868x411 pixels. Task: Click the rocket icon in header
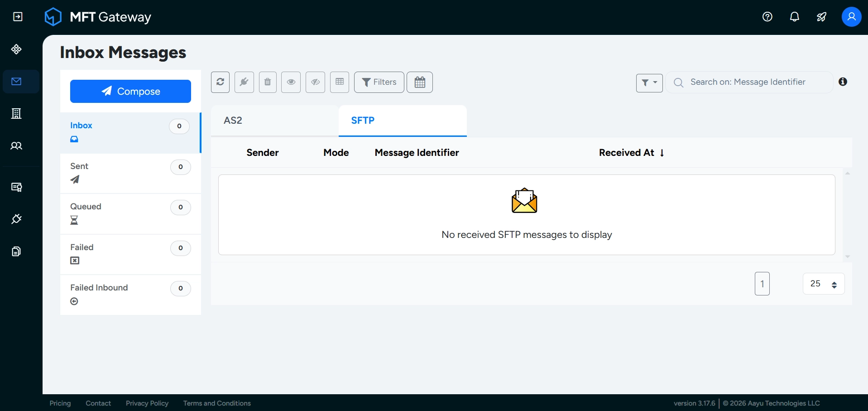point(822,17)
